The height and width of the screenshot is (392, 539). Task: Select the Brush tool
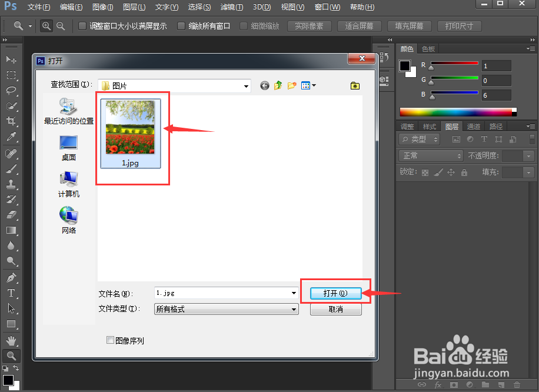11,169
